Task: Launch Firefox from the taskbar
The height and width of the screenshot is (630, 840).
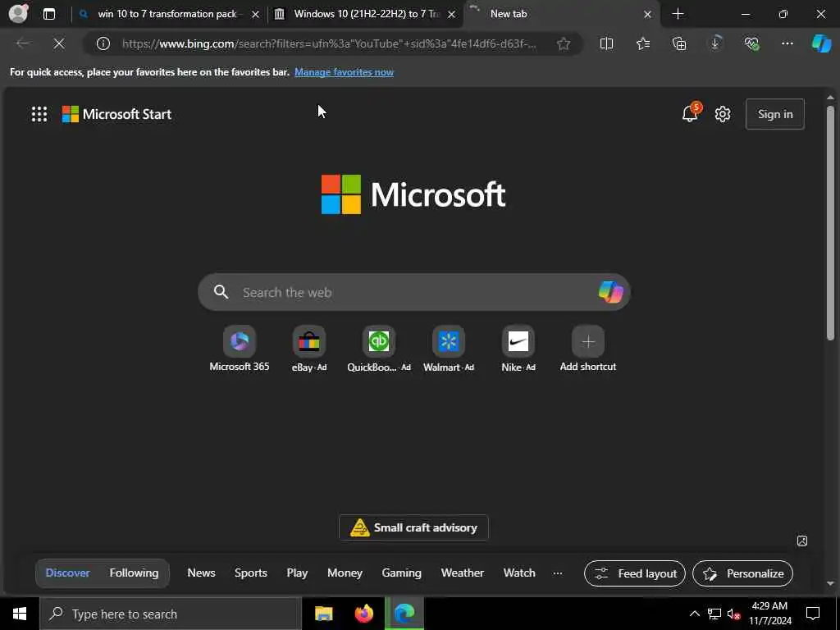Action: [364, 614]
